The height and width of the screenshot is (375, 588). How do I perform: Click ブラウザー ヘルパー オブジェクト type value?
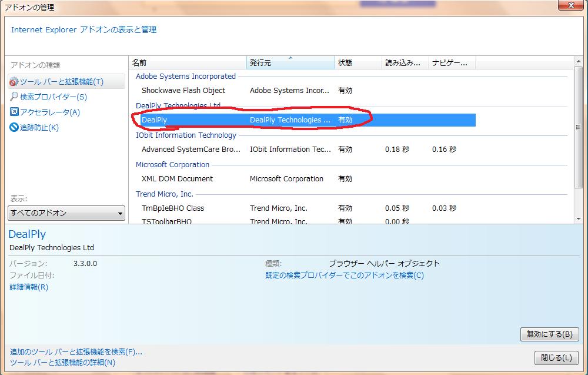click(384, 264)
